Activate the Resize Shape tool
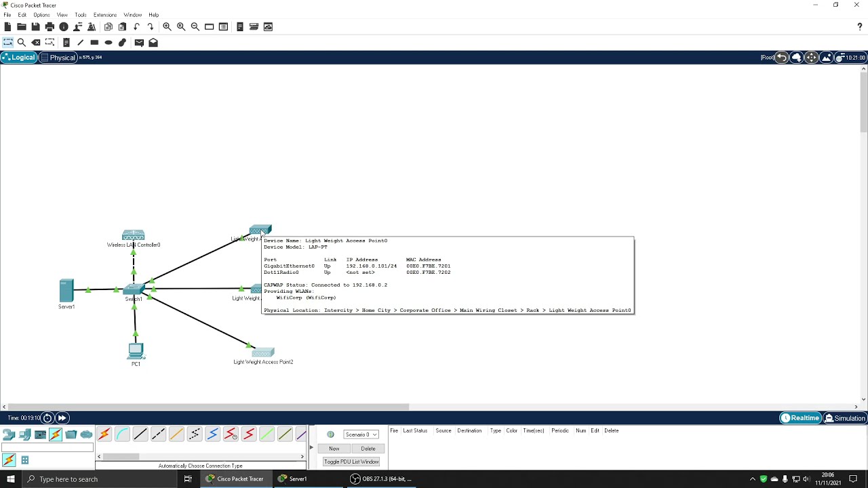The width and height of the screenshot is (868, 488). click(x=50, y=42)
